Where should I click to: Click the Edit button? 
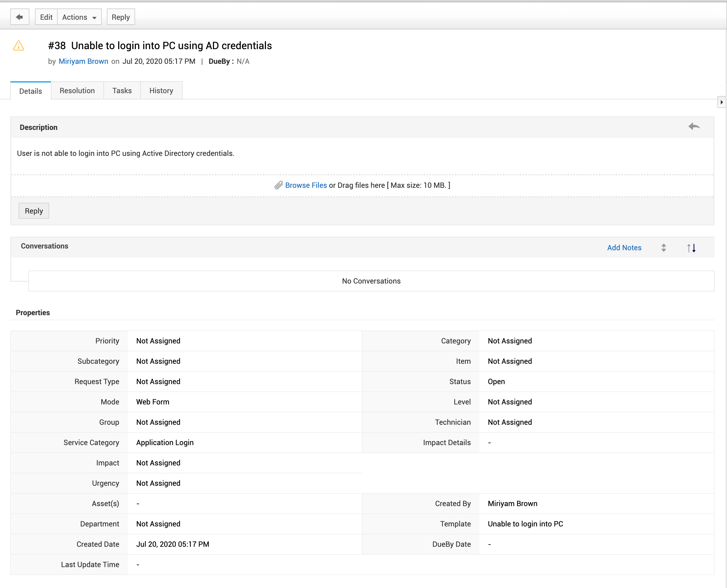coord(46,17)
